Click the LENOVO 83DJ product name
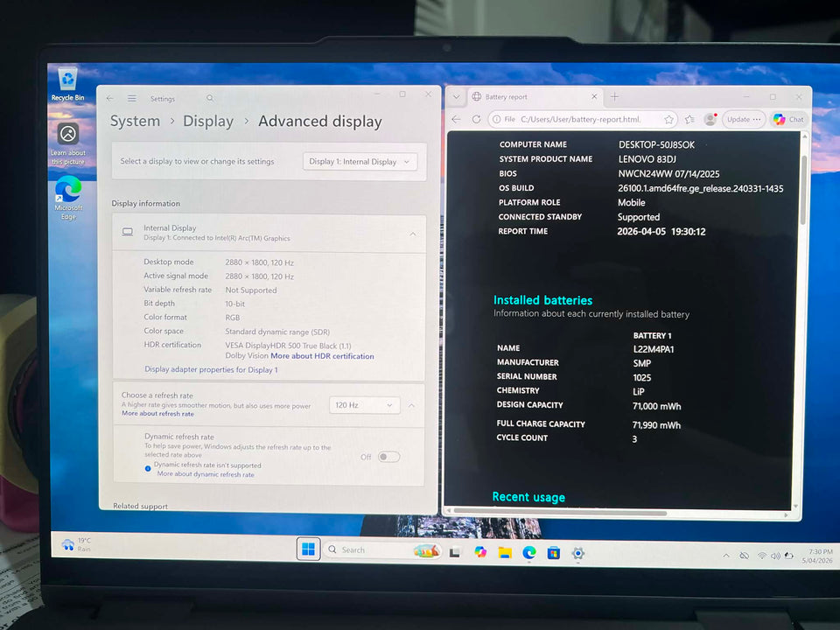Viewport: 840px width, 630px height. pyautogui.click(x=647, y=159)
